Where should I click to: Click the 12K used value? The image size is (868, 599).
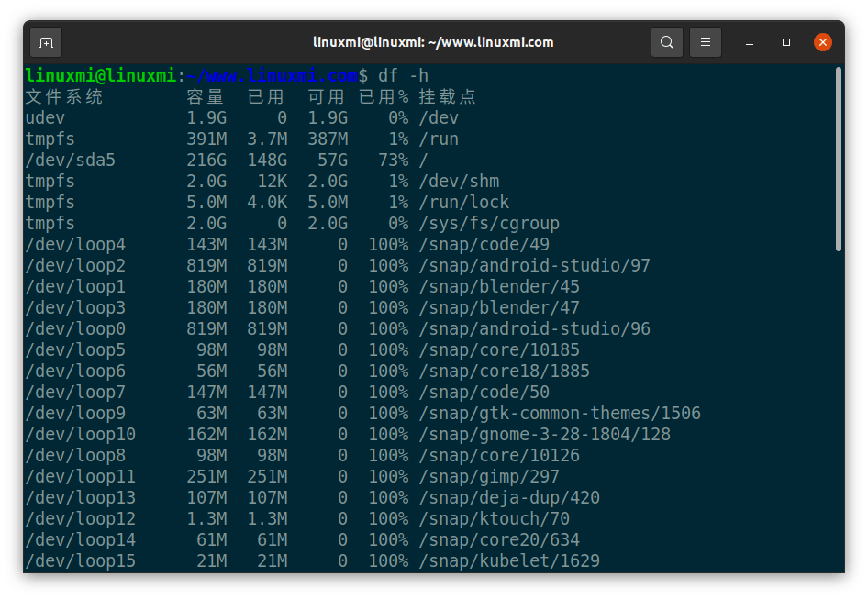click(x=273, y=181)
